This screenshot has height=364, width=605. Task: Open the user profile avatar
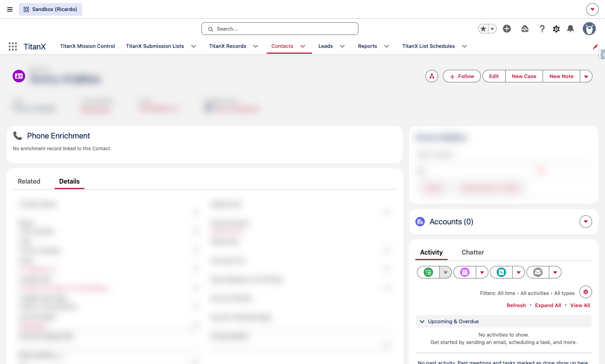(589, 29)
